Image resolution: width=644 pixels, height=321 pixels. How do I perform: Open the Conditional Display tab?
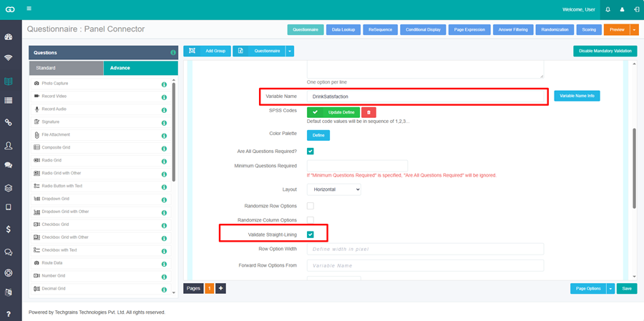pyautogui.click(x=423, y=29)
